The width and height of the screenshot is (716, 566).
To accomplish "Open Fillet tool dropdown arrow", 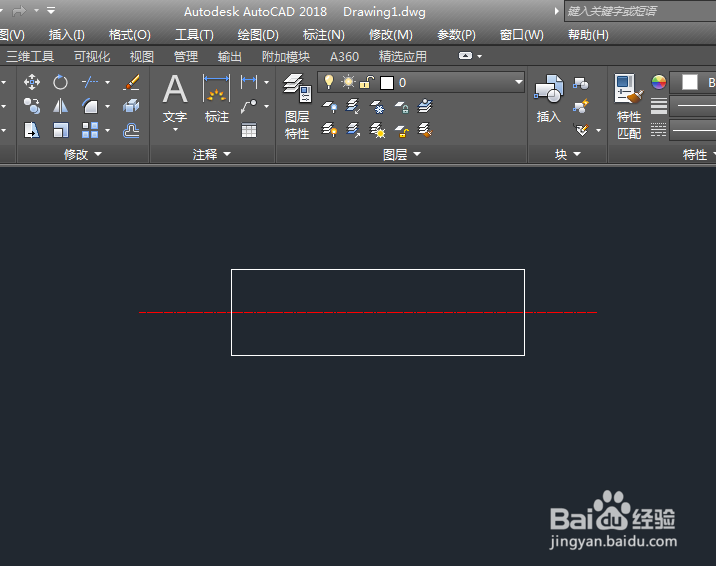I will pos(107,106).
